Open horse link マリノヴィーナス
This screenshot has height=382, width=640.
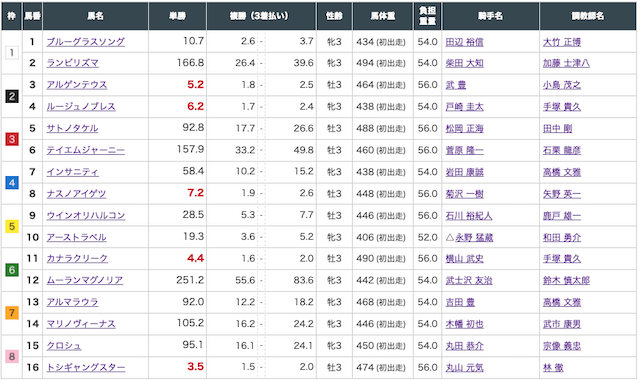[81, 324]
